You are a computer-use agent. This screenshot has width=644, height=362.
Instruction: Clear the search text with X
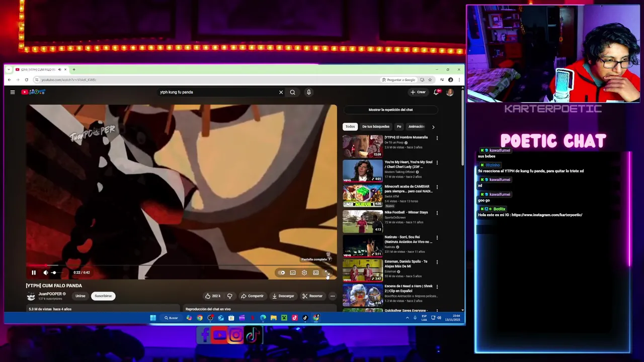coord(281,92)
